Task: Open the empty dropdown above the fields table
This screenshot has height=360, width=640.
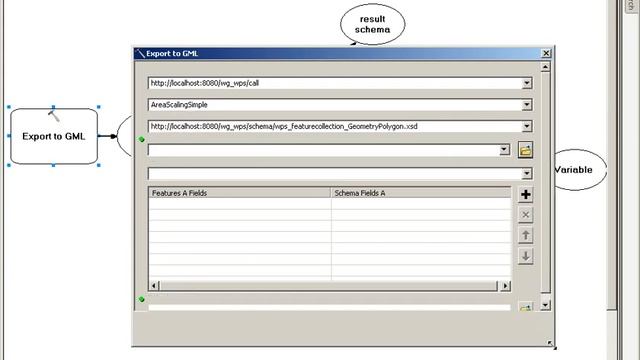Action: (527, 174)
